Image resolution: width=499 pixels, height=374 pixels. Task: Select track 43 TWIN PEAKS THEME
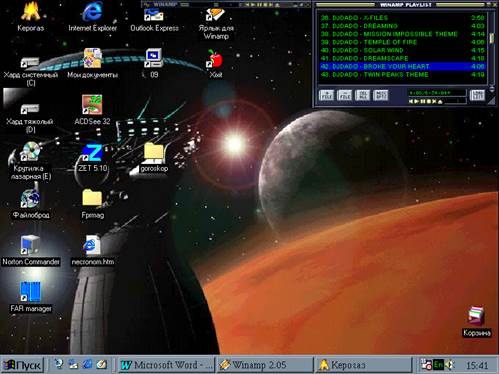402,75
